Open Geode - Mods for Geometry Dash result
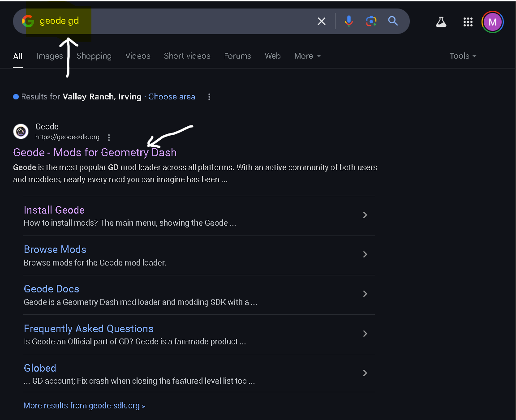This screenshot has width=516, height=420. point(95,152)
